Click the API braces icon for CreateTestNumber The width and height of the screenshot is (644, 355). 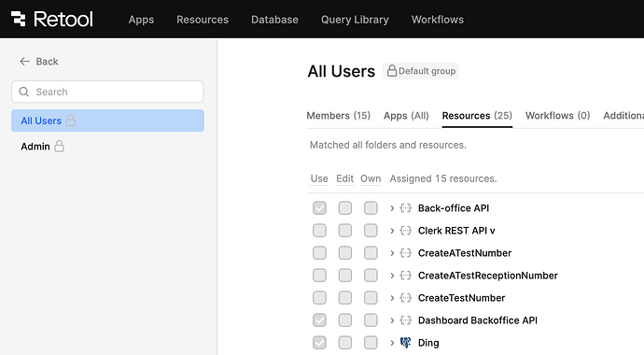(405, 297)
